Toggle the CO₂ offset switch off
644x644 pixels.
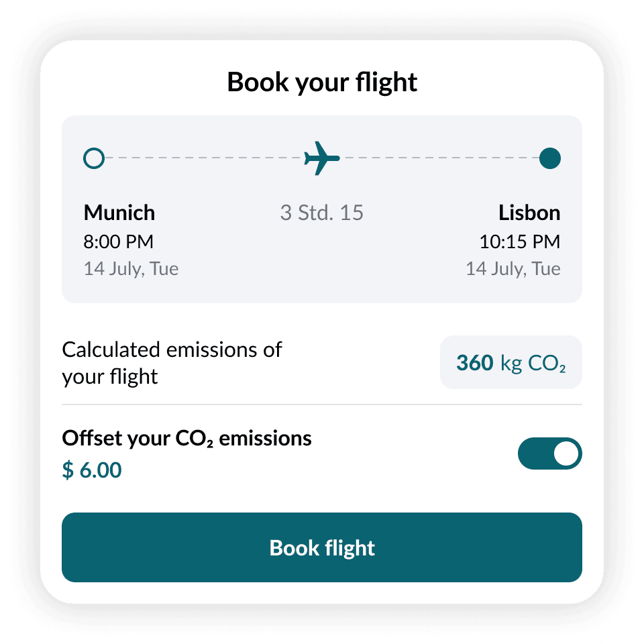pyautogui.click(x=549, y=454)
